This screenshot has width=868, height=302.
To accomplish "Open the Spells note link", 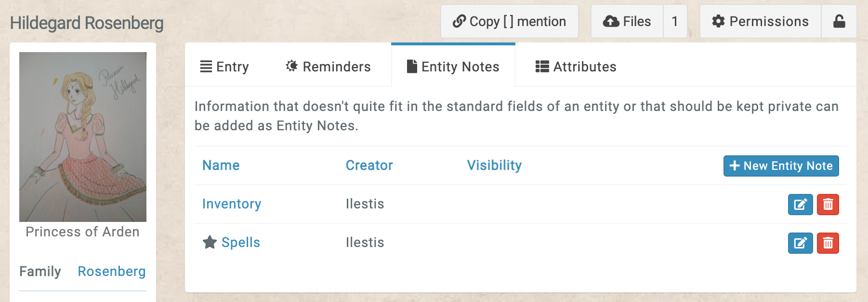I will (240, 243).
